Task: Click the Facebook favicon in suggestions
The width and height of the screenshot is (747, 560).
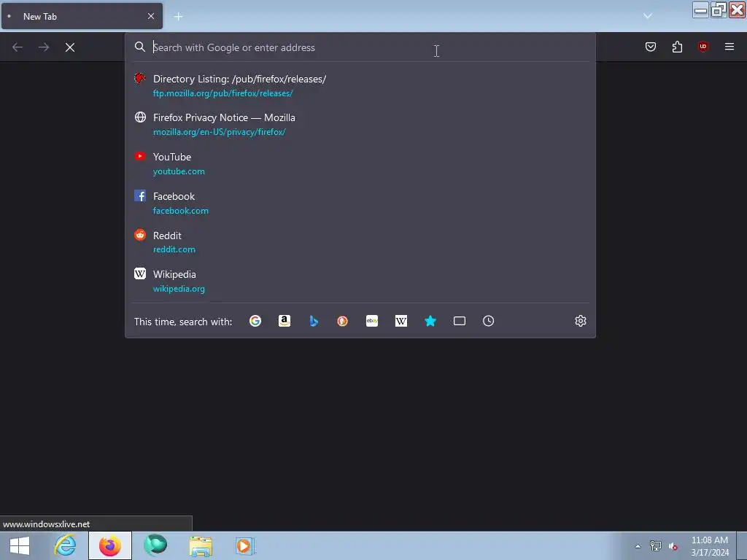Action: (140, 195)
